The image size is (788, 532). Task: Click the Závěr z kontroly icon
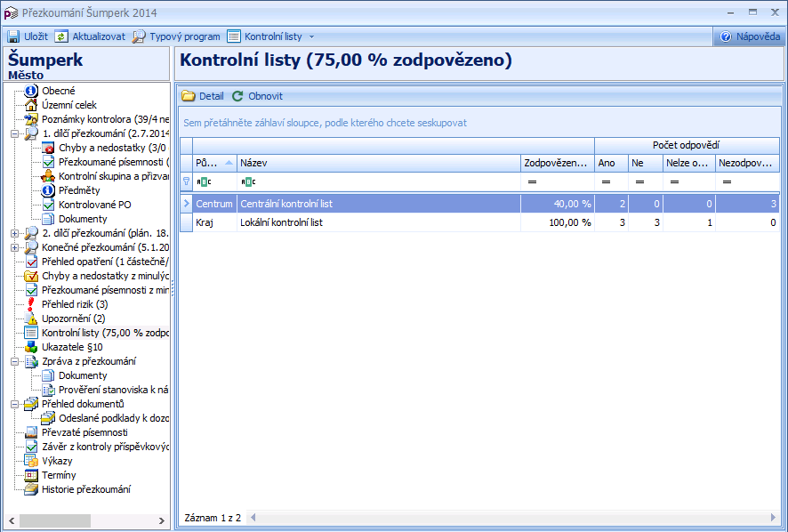coord(31,447)
